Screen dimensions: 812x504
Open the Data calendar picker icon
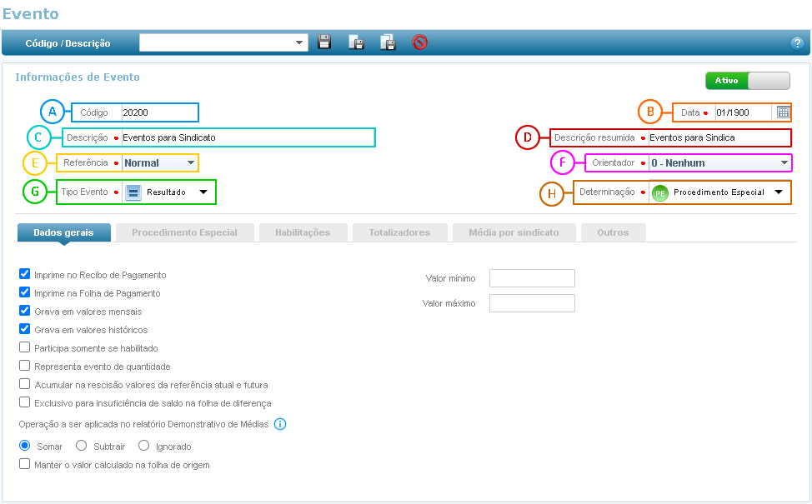click(x=783, y=112)
